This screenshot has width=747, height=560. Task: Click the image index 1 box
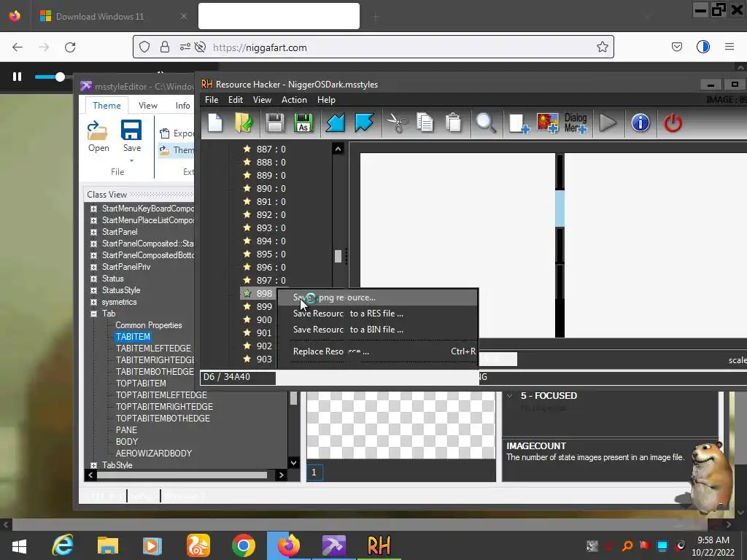[x=314, y=472]
